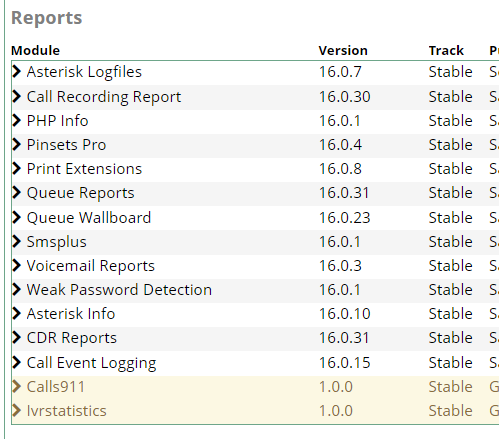Click the Queue Wallboard arrow icon
This screenshot has width=499, height=439.
coord(16,218)
